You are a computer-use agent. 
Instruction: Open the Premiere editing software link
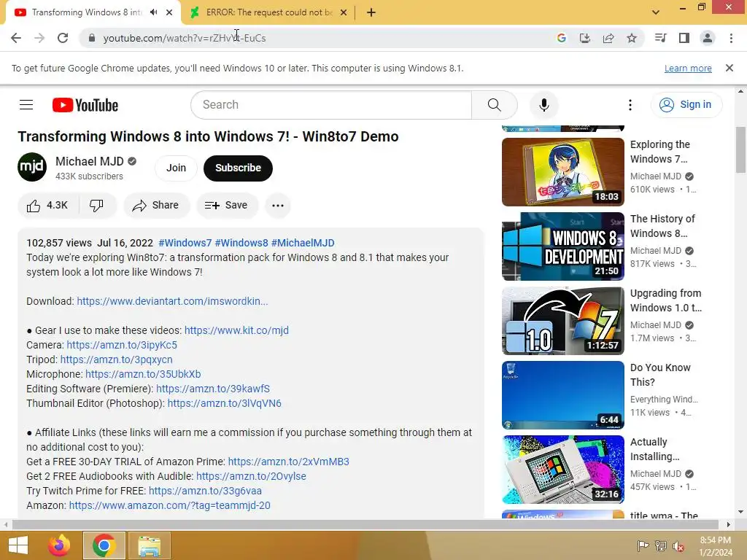pyautogui.click(x=213, y=389)
